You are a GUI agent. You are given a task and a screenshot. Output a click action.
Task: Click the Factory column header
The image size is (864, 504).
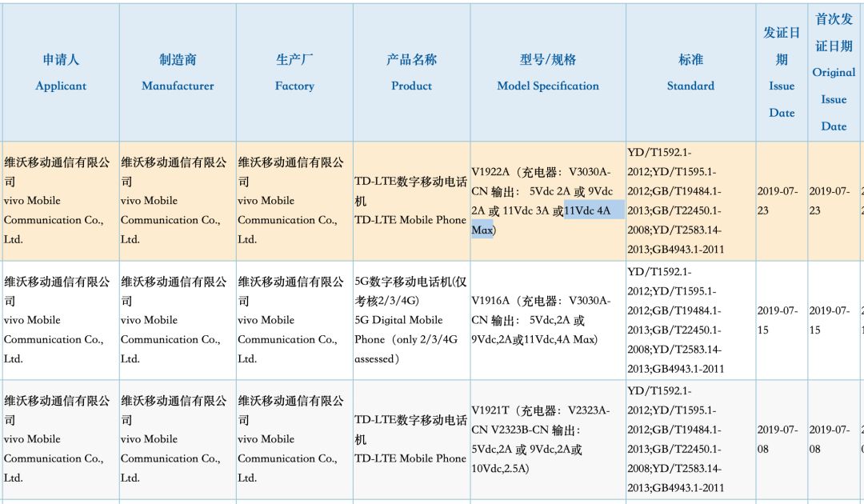[294, 72]
